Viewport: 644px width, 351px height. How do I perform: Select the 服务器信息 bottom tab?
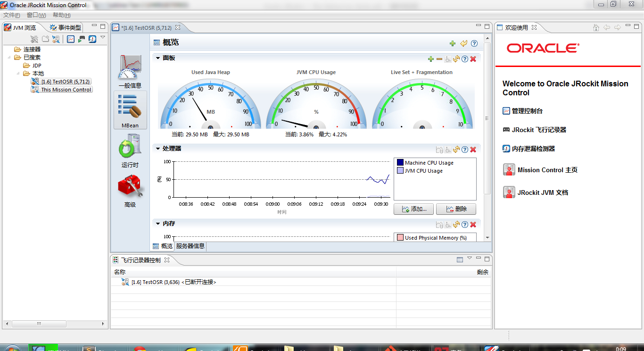pos(190,246)
